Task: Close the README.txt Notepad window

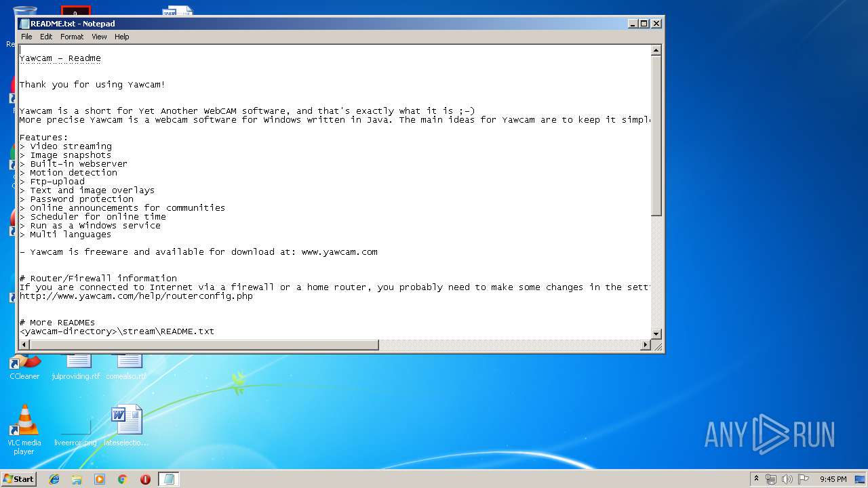Action: 656,23
